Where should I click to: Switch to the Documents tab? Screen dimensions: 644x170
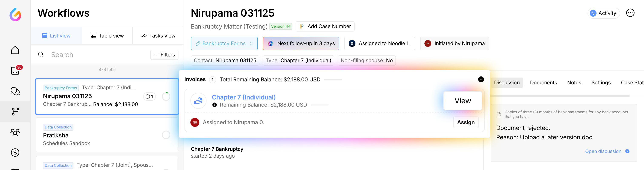[x=543, y=83]
